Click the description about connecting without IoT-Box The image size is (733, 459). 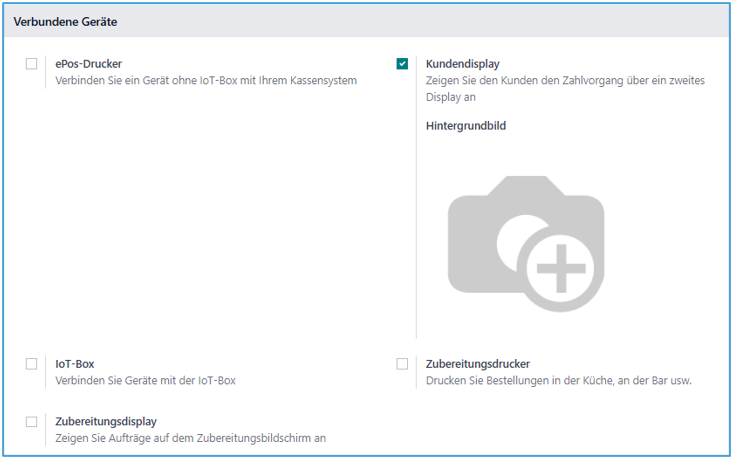click(206, 81)
